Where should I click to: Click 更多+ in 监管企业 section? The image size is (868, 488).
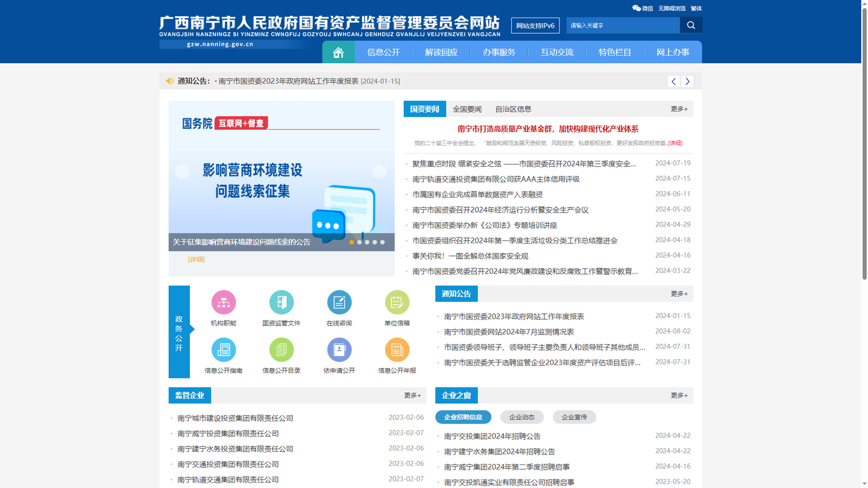pos(412,396)
